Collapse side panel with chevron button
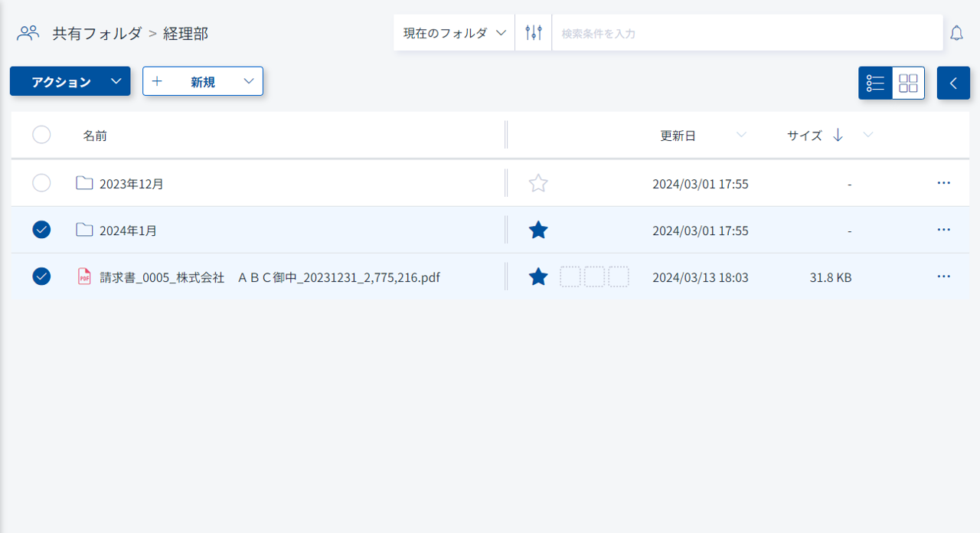The image size is (980, 533). click(953, 83)
